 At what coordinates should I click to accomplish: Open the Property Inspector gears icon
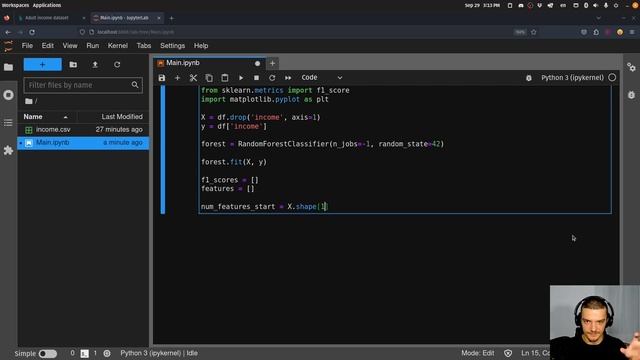coord(631,67)
